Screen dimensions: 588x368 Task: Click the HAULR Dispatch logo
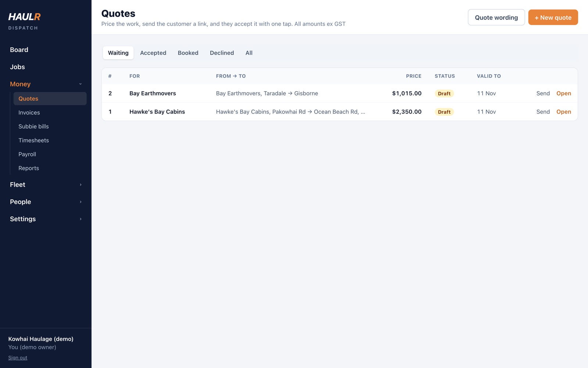[x=25, y=21]
